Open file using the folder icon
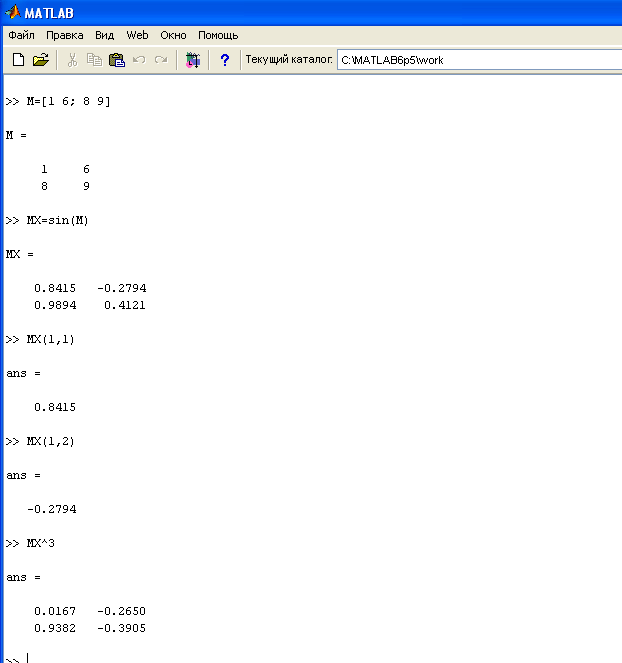Image resolution: width=622 pixels, height=663 pixels. click(41, 60)
